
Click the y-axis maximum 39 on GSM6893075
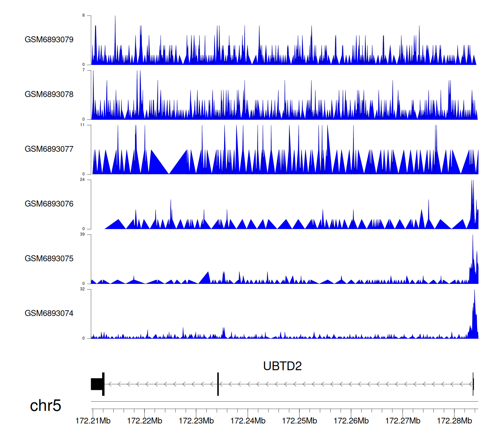tap(82, 234)
